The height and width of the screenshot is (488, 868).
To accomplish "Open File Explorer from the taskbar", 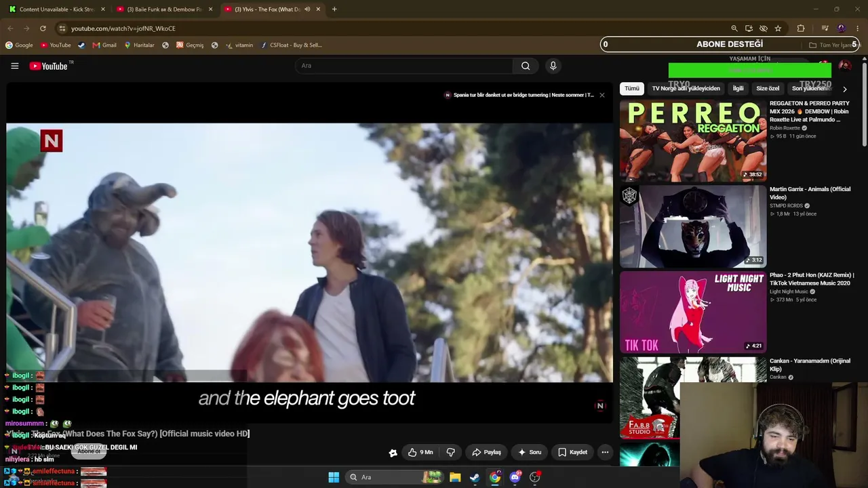I will 455,477.
